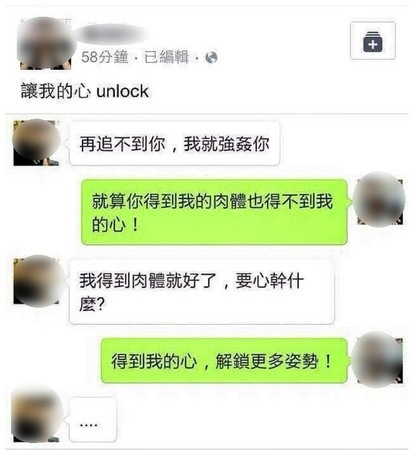413x450 pixels.
Task: Select white bubble 我得到肉體就好了，要心幹什麼
Action: click(202, 292)
